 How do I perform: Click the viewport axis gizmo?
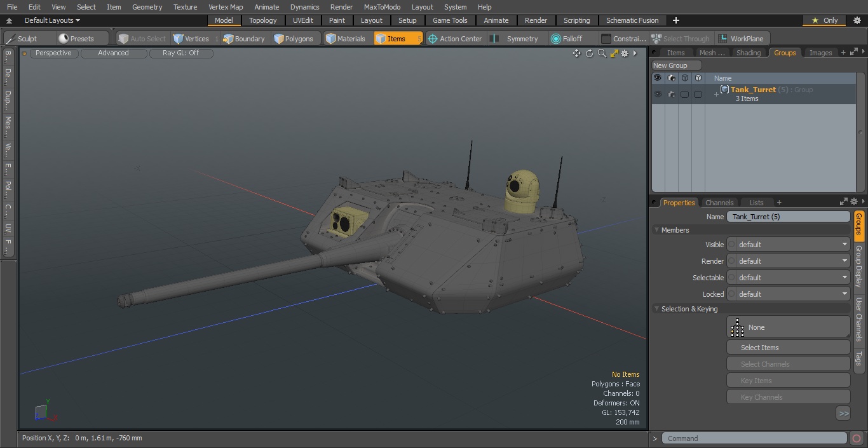(46, 411)
